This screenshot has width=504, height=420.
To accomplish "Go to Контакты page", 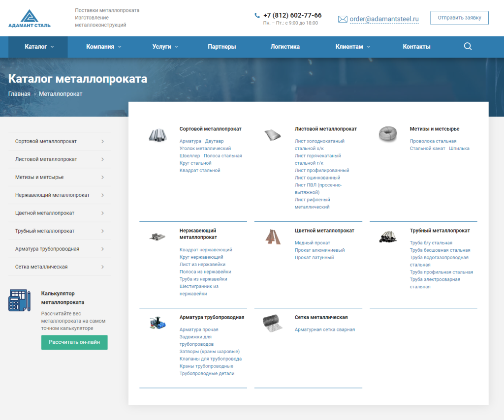I will (416, 47).
